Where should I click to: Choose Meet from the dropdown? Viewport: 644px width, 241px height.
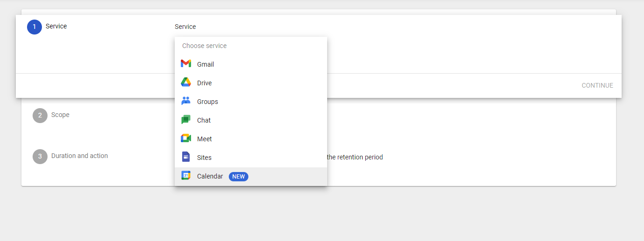click(x=205, y=139)
